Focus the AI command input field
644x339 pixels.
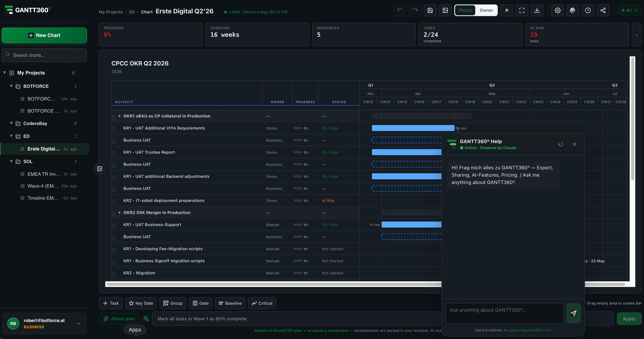(x=297, y=318)
